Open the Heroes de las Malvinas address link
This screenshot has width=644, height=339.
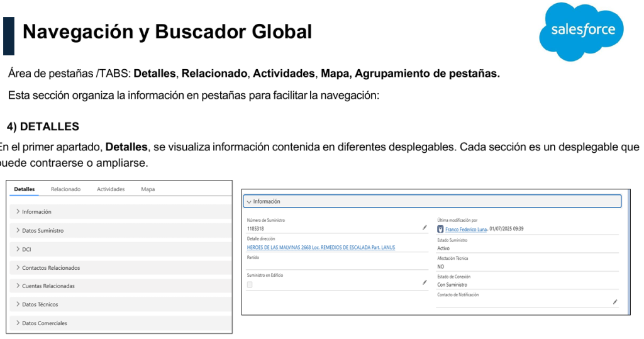click(321, 248)
